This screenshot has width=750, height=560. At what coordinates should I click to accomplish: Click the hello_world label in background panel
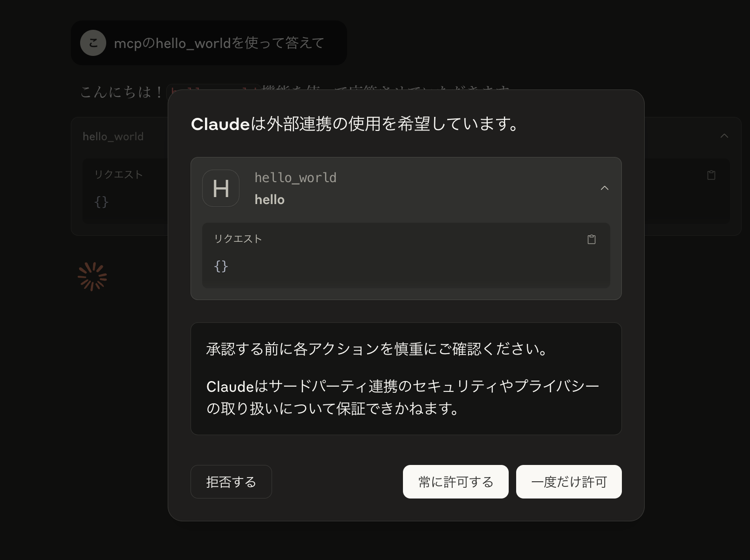[x=113, y=137]
